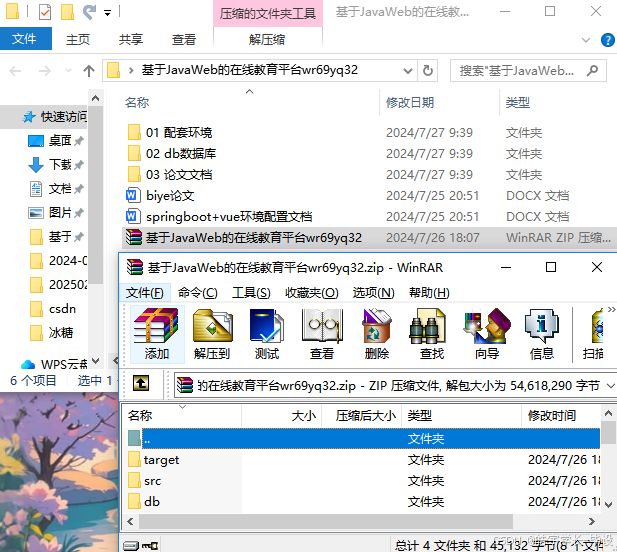Screen dimensions: 617x552
Task: Click the Explorer back arrow
Action: tap(15, 71)
